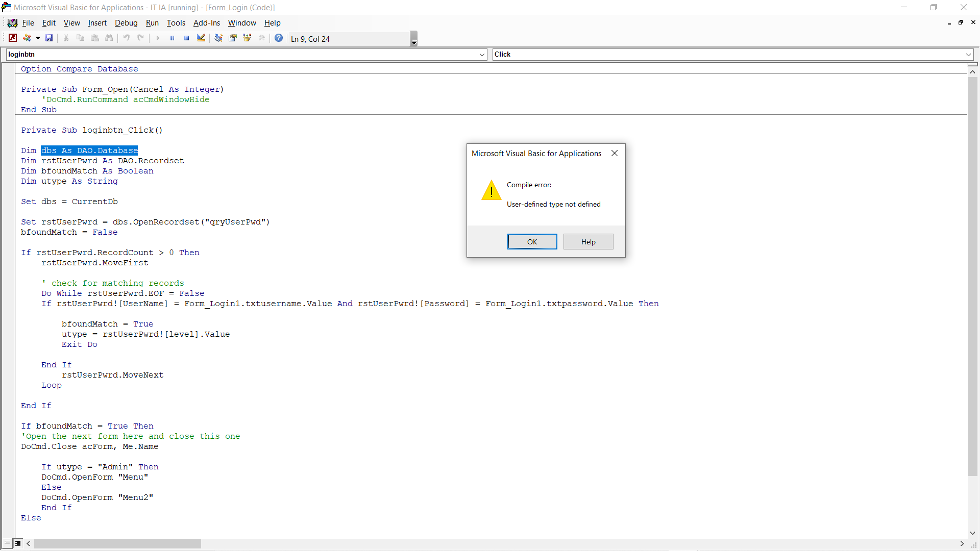Click Help in the compile error dialog
This screenshot has height=551, width=980.
[x=588, y=242]
